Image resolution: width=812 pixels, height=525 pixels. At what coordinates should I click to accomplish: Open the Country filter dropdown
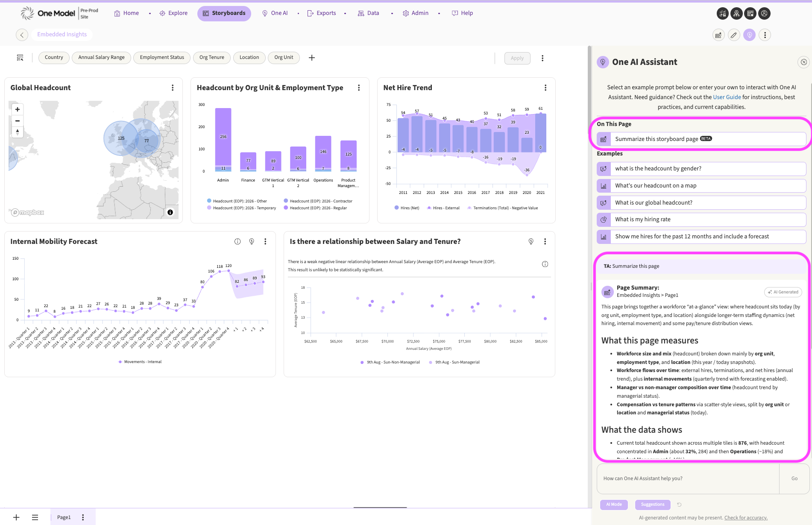[54, 57]
